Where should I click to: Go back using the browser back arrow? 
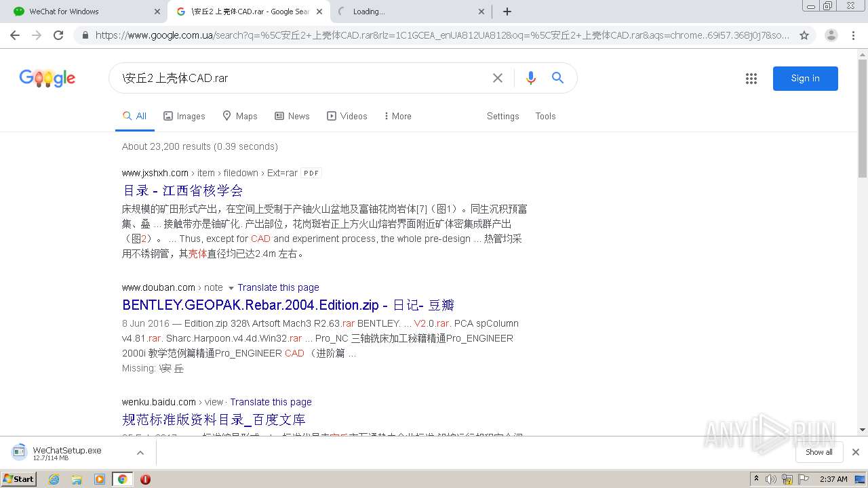coord(15,35)
